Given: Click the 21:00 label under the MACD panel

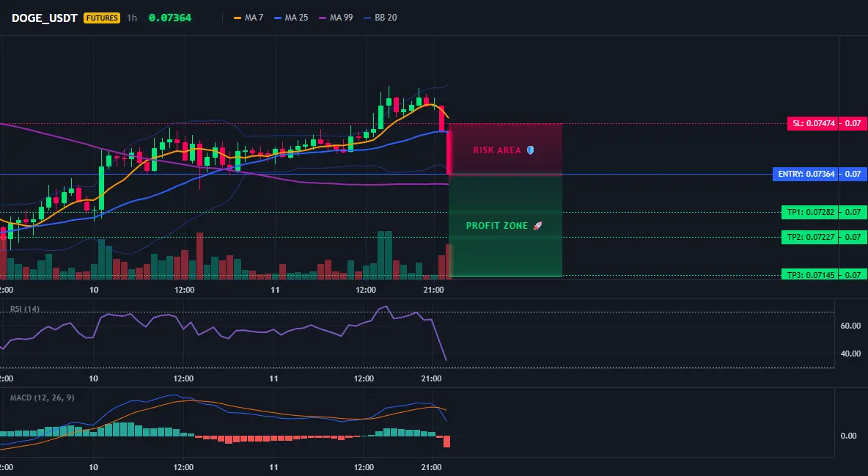Looking at the screenshot, I should pos(432,467).
